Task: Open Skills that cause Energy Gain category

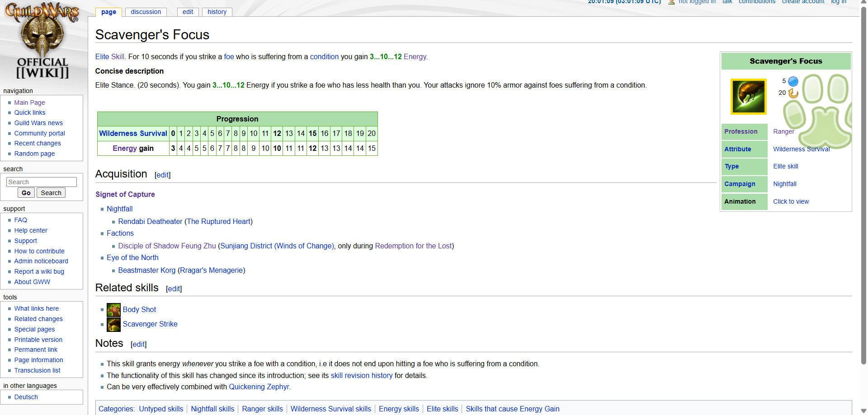Action: tap(512, 409)
